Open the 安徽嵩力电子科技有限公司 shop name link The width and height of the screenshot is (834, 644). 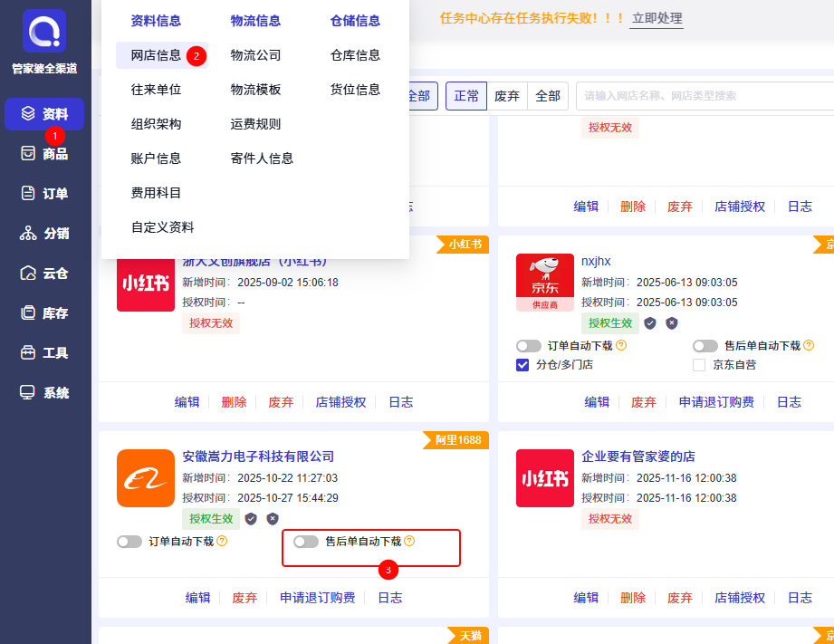pyautogui.click(x=258, y=457)
